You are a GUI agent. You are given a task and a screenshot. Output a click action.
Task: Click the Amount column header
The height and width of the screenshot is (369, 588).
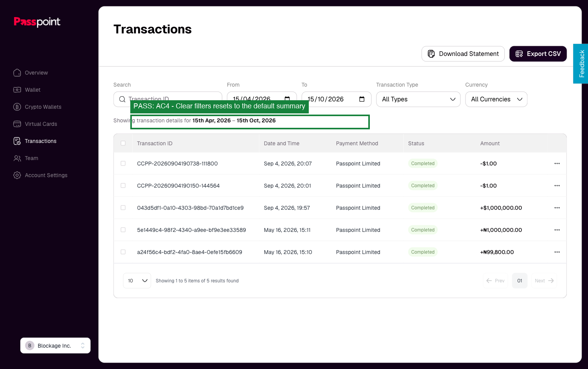point(490,143)
